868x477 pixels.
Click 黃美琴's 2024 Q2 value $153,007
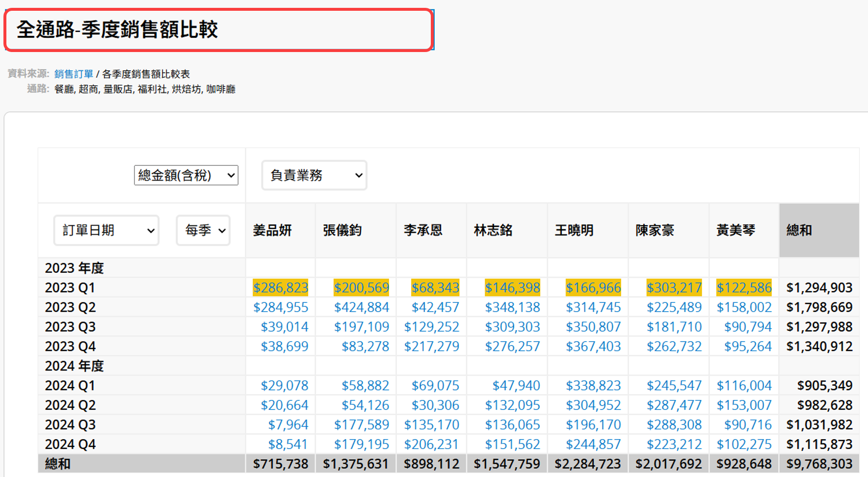[x=744, y=405]
